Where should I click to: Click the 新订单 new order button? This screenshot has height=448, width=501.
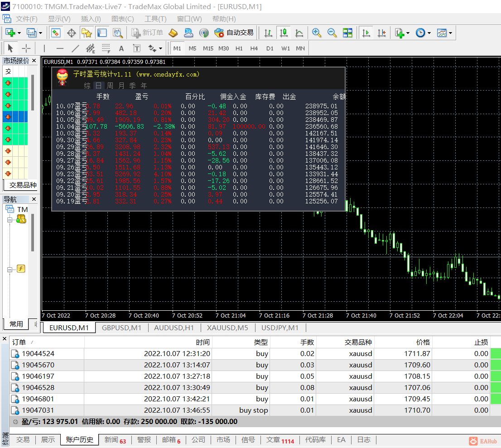point(147,33)
